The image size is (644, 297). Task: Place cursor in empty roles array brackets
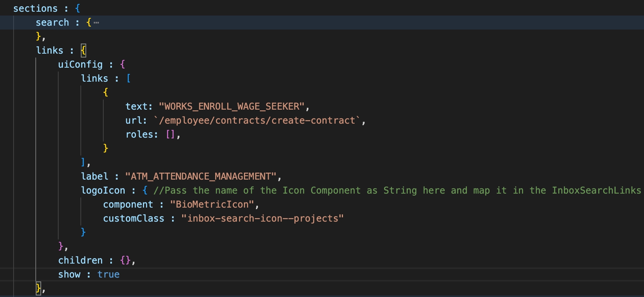pos(171,135)
